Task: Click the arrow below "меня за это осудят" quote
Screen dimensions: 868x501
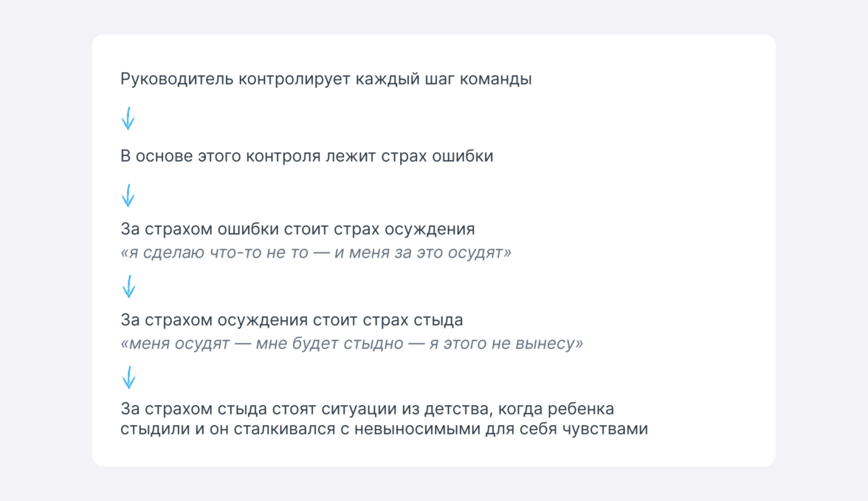Action: [128, 286]
